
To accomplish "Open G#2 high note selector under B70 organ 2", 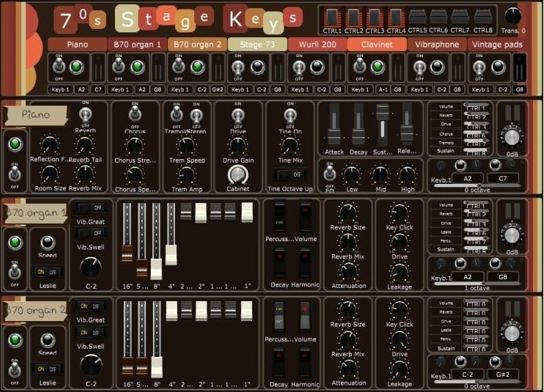I will coord(218,90).
